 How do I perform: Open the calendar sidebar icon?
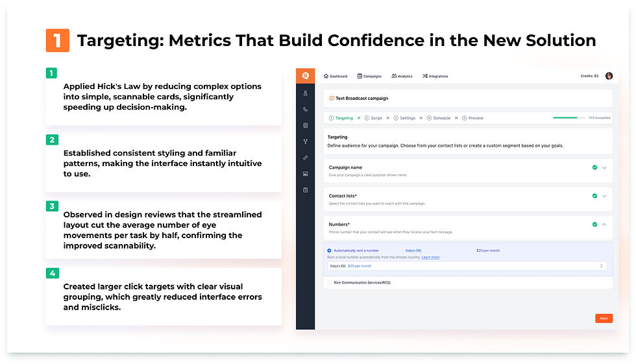coord(306,189)
